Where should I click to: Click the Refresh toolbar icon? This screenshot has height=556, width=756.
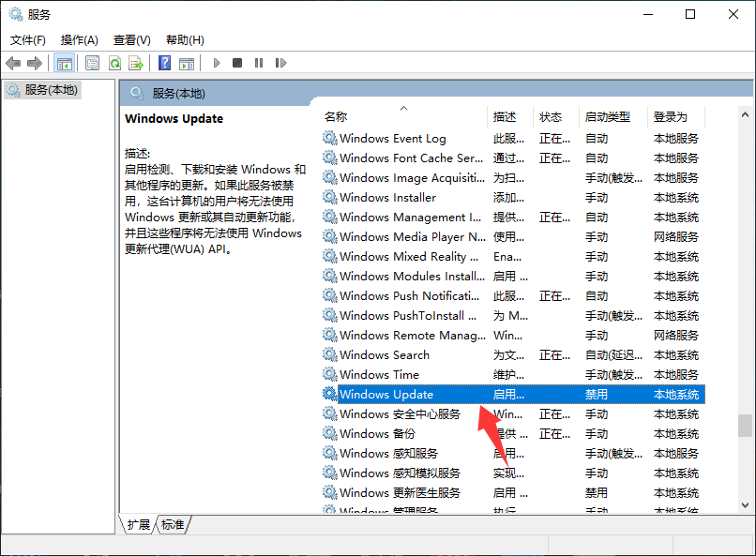[114, 63]
